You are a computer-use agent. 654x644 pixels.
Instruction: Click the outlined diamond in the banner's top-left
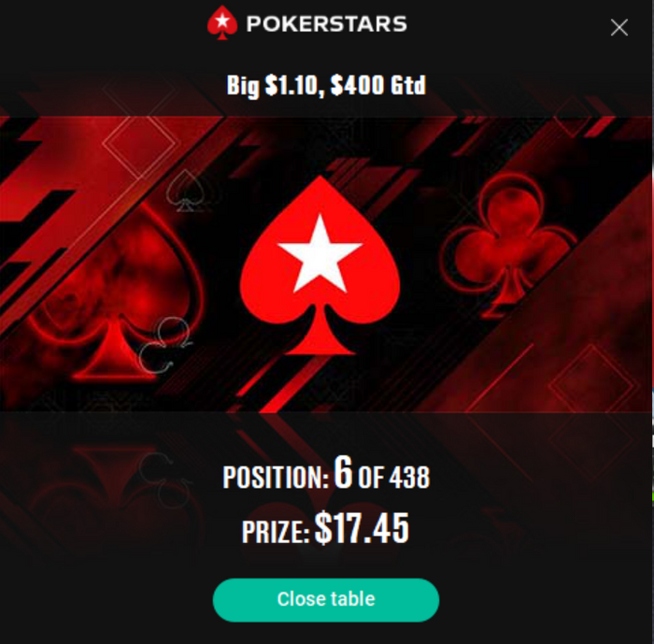(139, 142)
